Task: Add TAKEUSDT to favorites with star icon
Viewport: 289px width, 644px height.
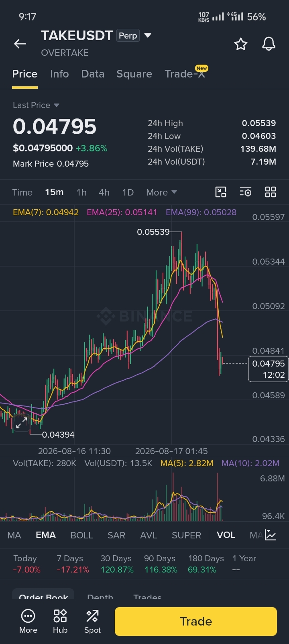Action: [241, 44]
